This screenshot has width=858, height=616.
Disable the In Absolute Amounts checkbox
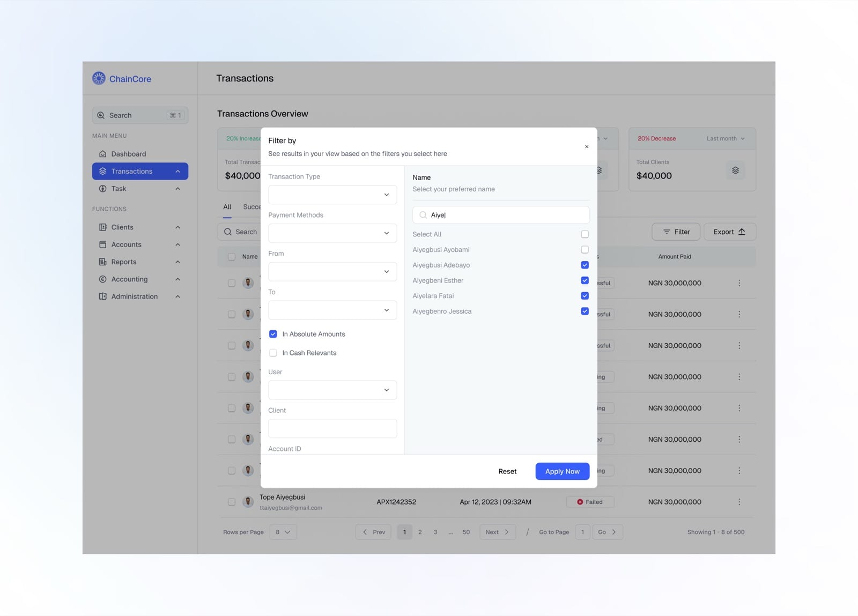(273, 334)
